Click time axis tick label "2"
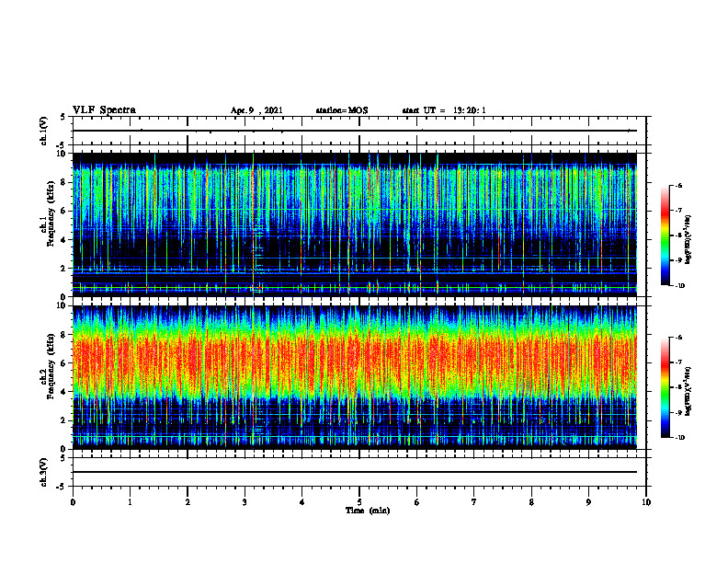Image resolution: width=728 pixels, height=563 pixels. pos(188,502)
